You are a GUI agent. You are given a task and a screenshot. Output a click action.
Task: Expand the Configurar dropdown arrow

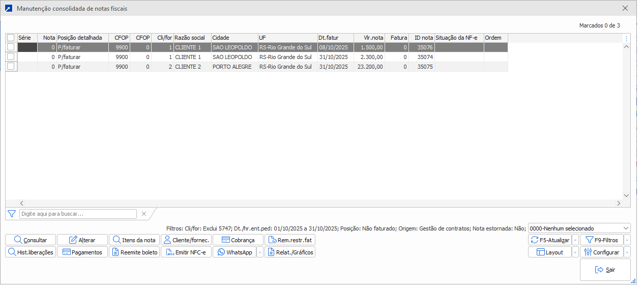627,252
